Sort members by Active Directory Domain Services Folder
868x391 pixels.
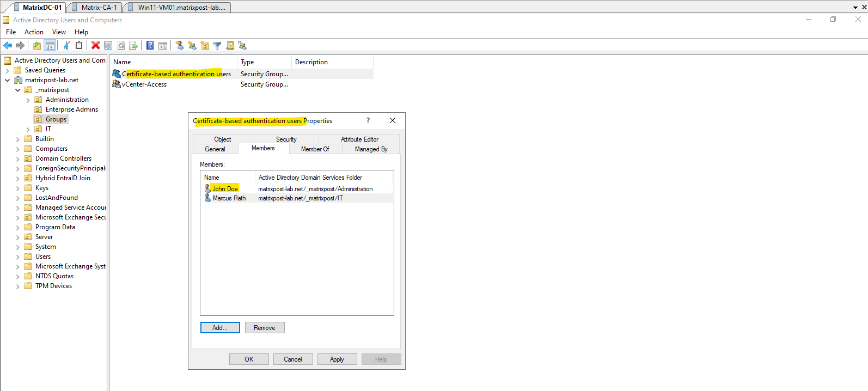point(324,178)
